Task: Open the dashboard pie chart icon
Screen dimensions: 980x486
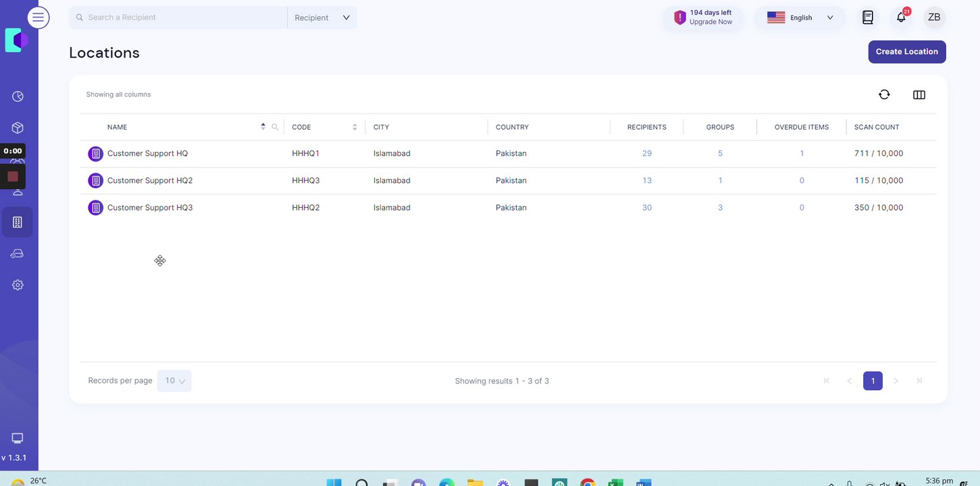Action: tap(18, 96)
